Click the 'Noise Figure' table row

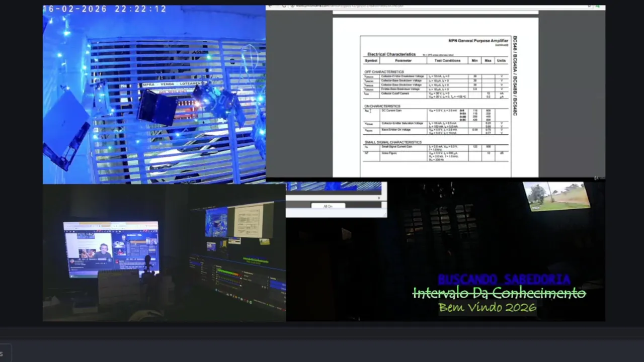[x=436, y=156]
